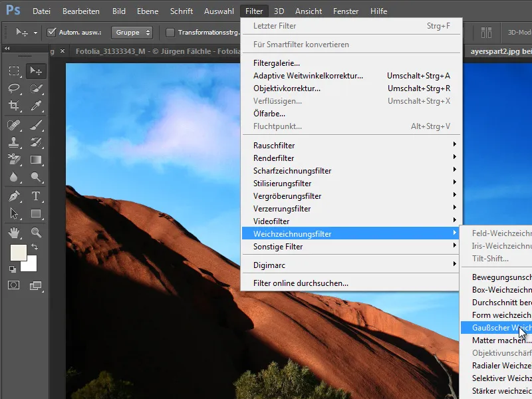Screen dimensions: 532x399
Task: Choose Filtergalerie... from Filter menu
Action: click(350, 63)
